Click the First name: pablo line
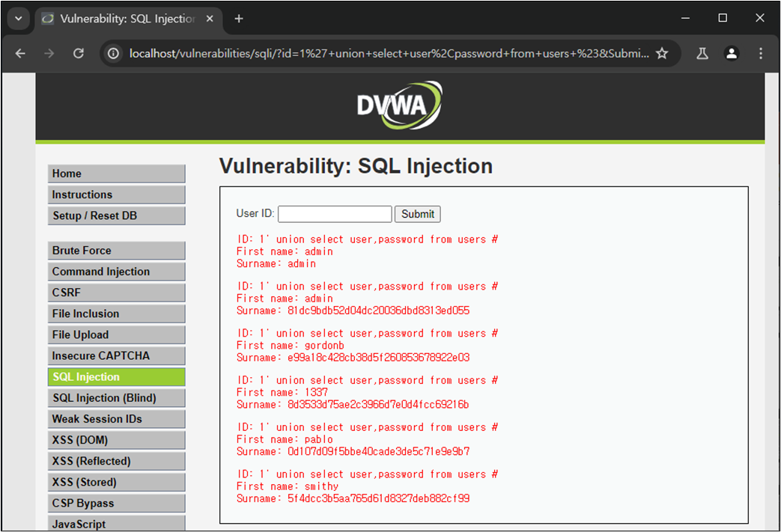This screenshot has width=781, height=532. point(285,439)
